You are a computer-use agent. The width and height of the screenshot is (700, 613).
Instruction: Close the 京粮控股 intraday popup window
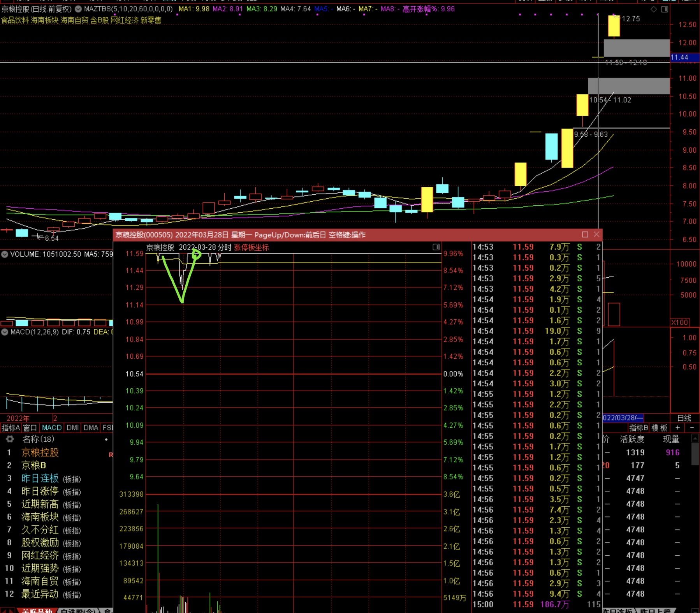(596, 234)
